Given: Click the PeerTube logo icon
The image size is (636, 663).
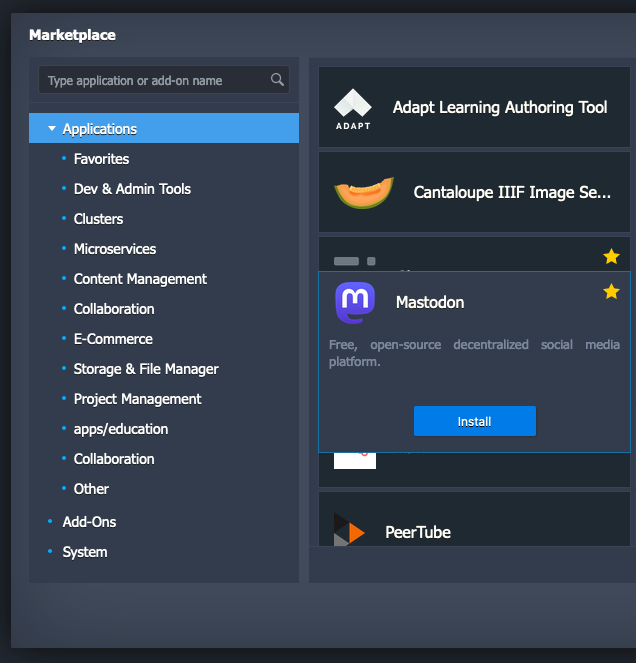Looking at the screenshot, I should coord(349,529).
